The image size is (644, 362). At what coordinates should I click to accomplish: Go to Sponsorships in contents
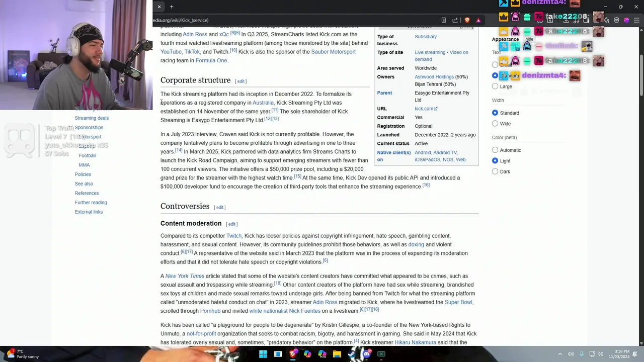pyautogui.click(x=89, y=127)
